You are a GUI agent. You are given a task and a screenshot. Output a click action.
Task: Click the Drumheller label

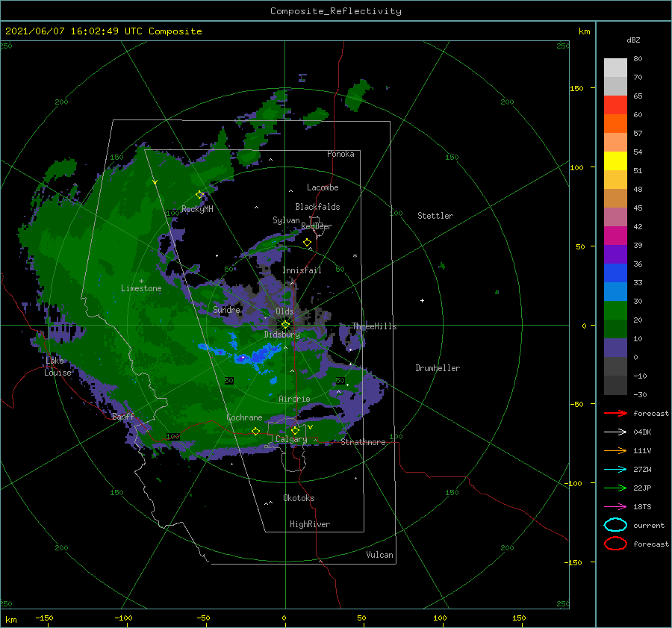pyautogui.click(x=438, y=368)
